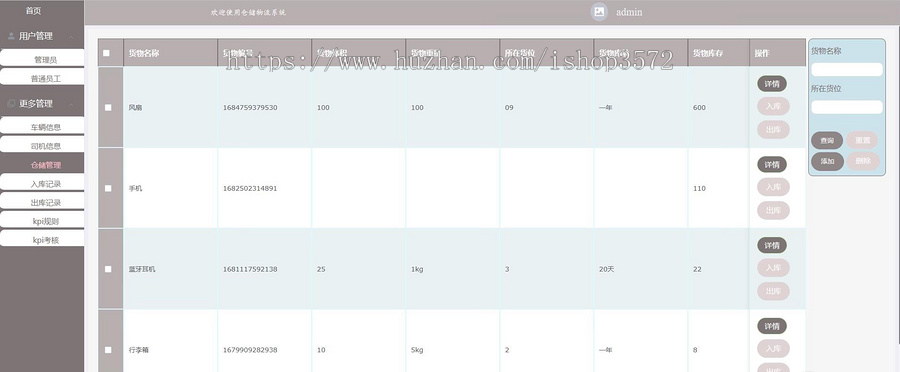Image resolution: width=900 pixels, height=372 pixels.
Task: Click 详情 button for 行李箱 row
Action: [x=772, y=326]
